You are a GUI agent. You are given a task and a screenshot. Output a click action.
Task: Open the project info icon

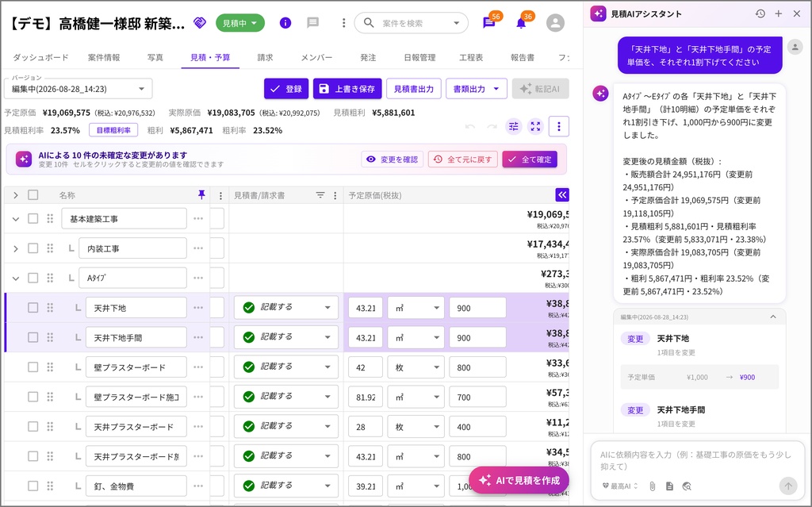tap(285, 23)
